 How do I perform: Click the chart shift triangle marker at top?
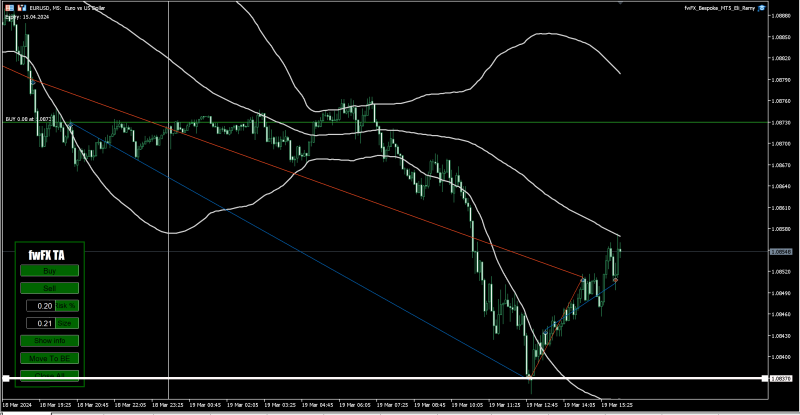[x=620, y=3]
